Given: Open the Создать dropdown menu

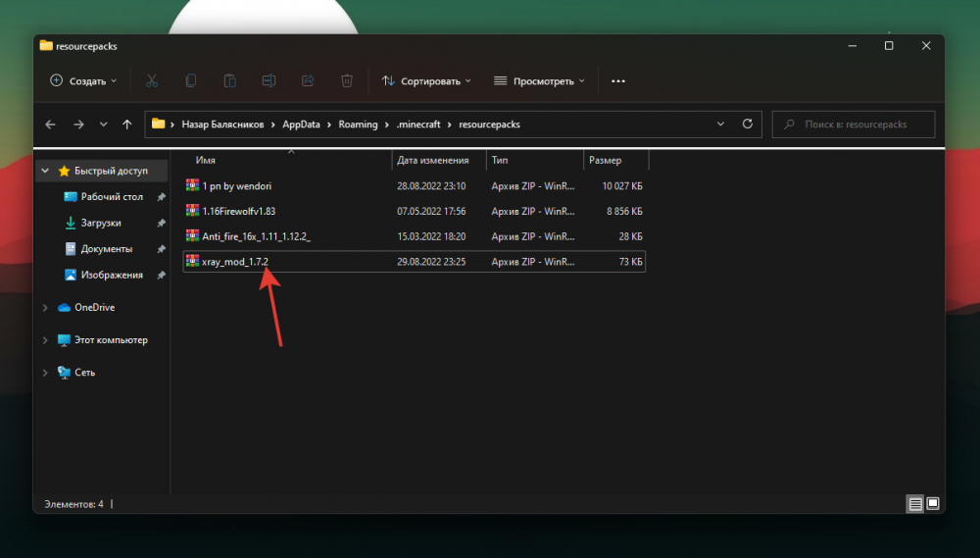Looking at the screenshot, I should (x=83, y=80).
